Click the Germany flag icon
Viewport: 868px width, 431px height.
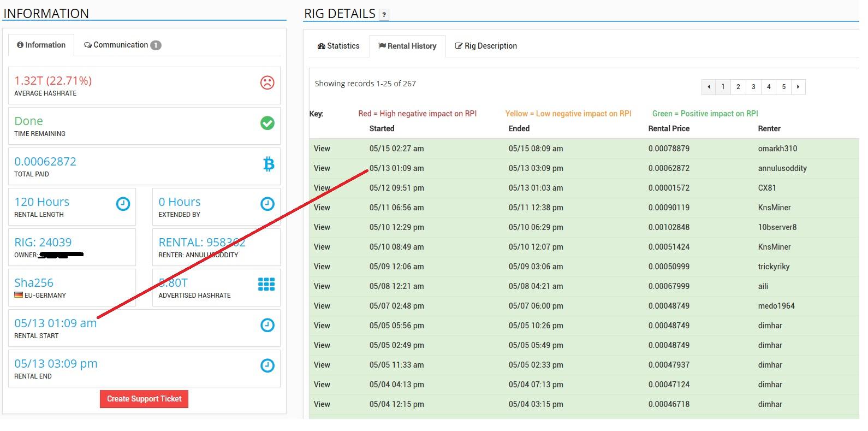coord(19,295)
